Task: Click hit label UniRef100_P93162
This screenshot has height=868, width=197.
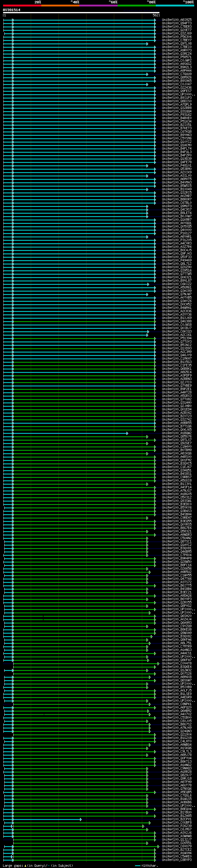Action: 177,115
